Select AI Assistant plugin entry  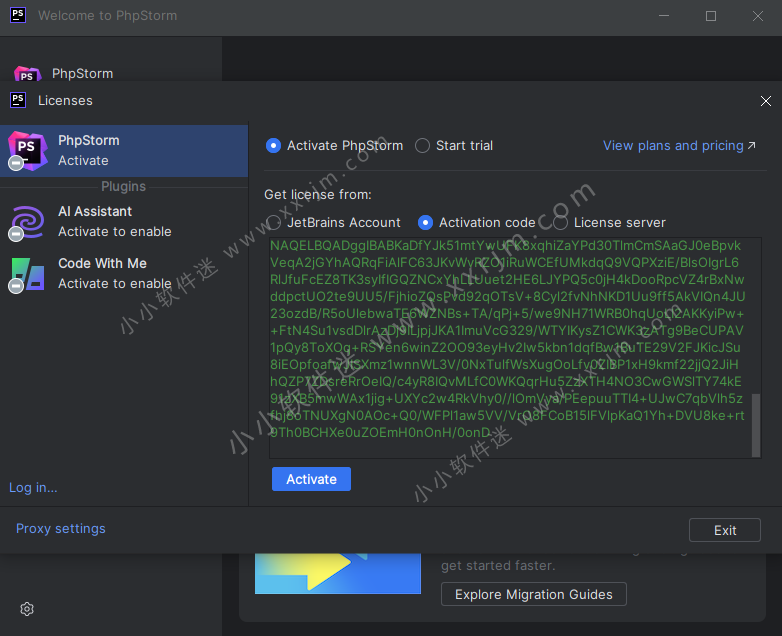click(124, 221)
